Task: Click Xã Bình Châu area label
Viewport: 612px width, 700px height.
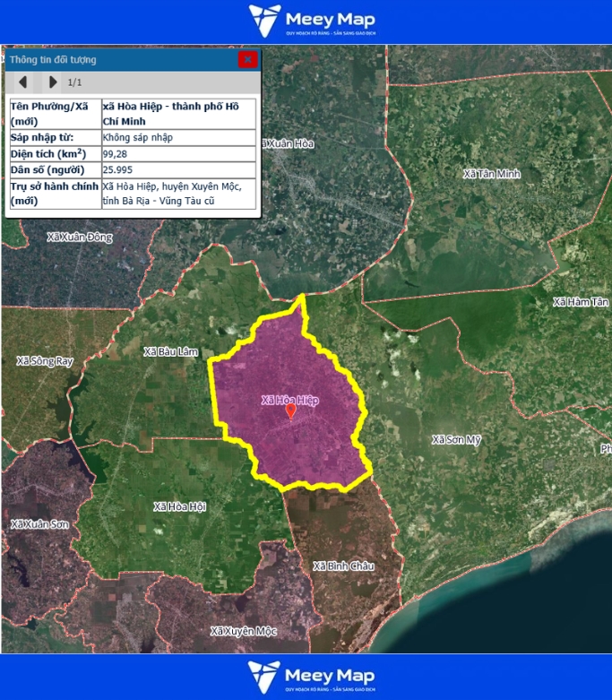Action: click(x=343, y=566)
